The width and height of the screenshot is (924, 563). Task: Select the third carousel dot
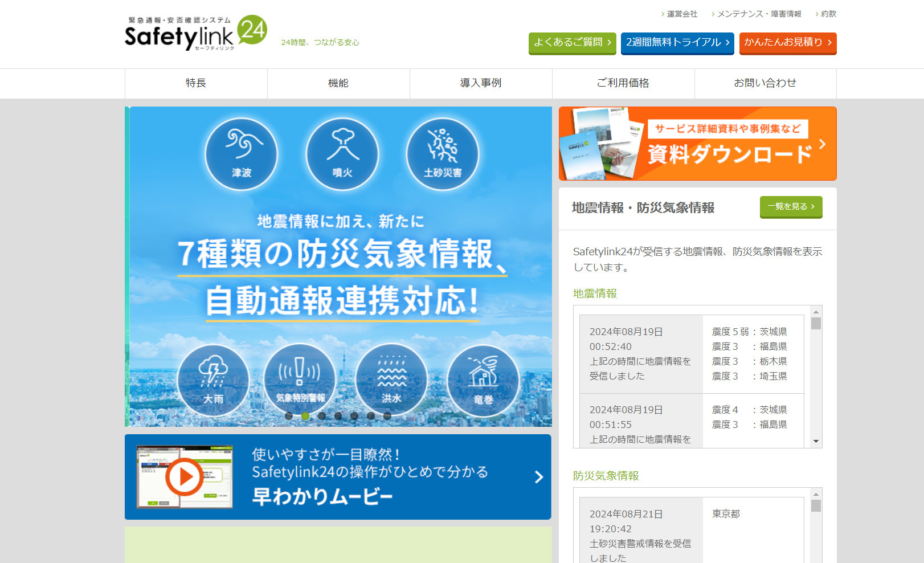(x=322, y=416)
